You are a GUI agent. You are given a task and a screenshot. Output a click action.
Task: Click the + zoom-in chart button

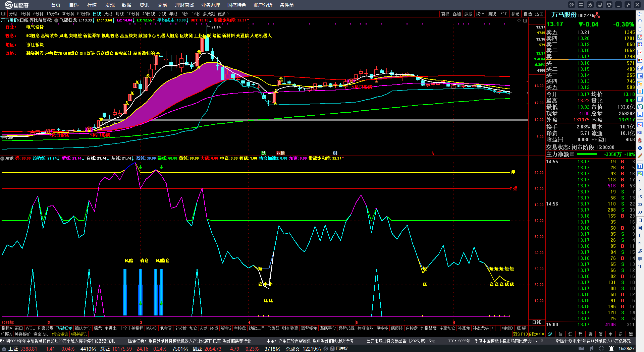[533, 328]
